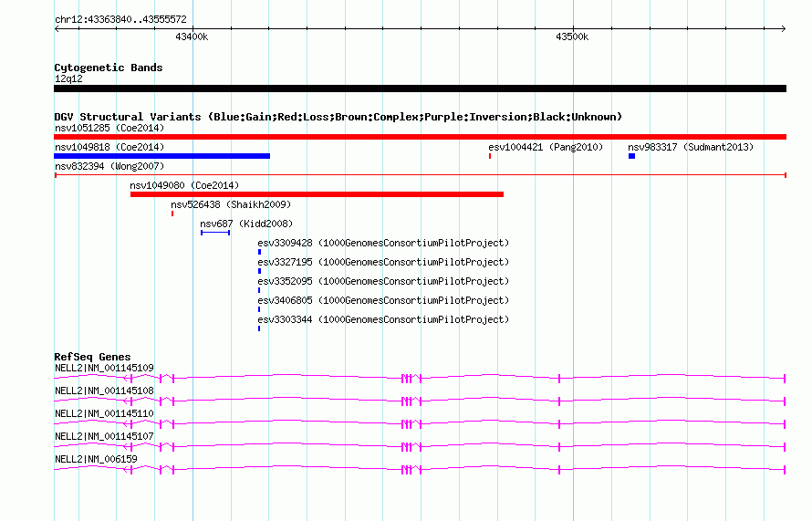Open the NELL2|NM_006159 transcript label
The width and height of the screenshot is (812, 521).
click(x=96, y=459)
